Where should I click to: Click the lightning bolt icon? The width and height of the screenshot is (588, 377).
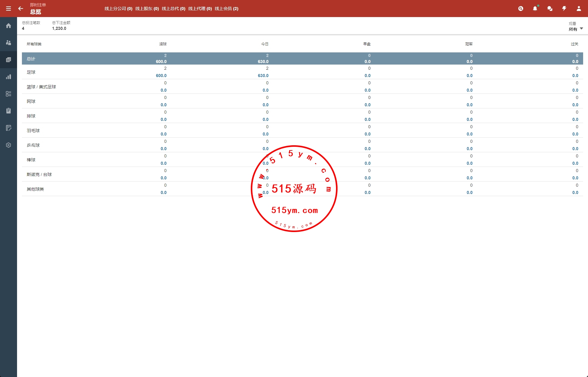[x=564, y=9]
